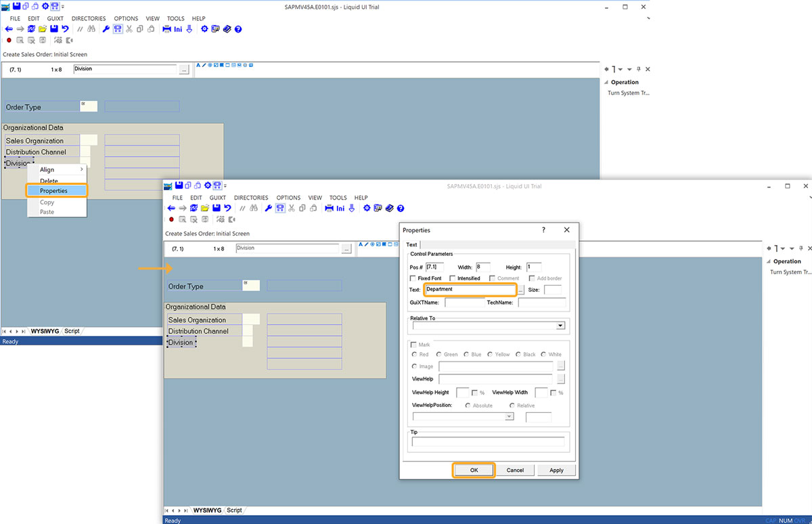Click the Text field containing Department
The image size is (812, 524).
click(x=470, y=290)
